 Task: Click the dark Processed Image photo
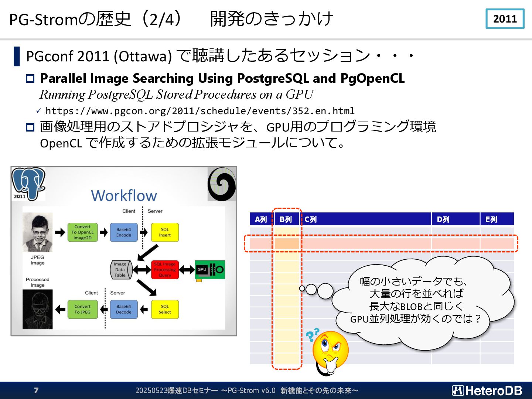(x=37, y=309)
